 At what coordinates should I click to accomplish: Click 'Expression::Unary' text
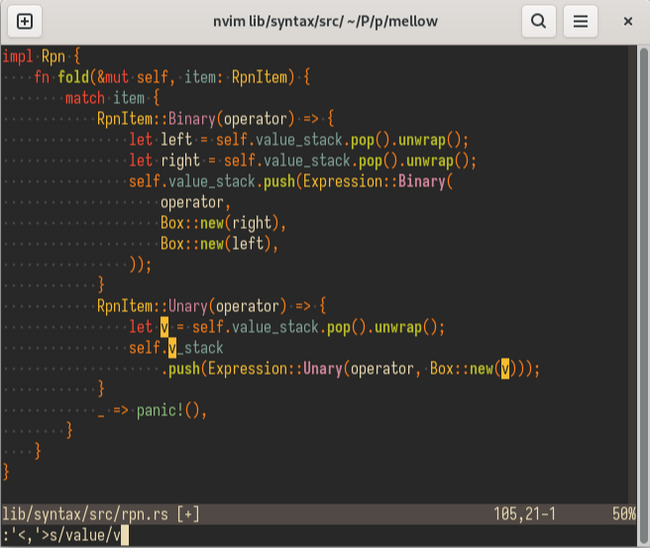click(x=275, y=369)
